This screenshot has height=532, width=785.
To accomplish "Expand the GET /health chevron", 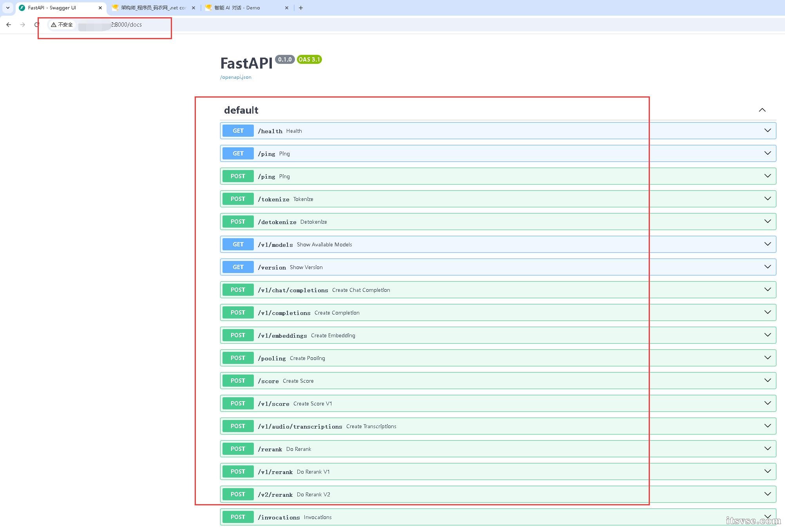I will (768, 130).
